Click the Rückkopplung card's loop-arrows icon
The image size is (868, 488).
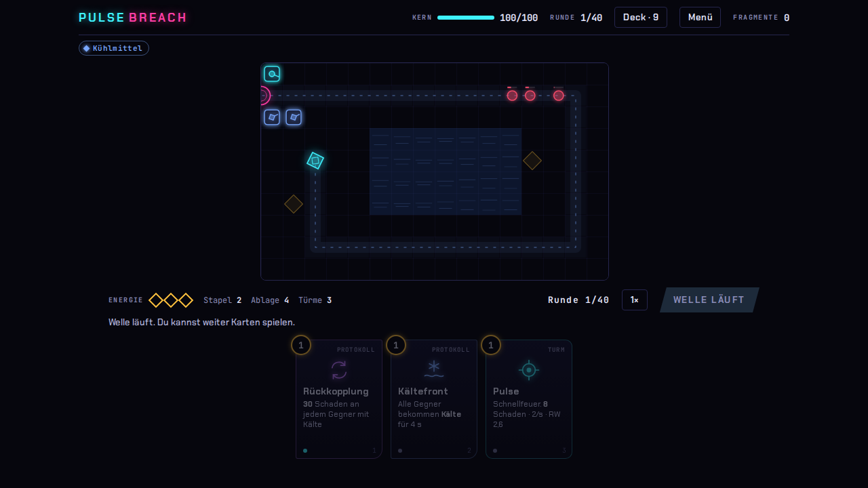[x=339, y=370]
